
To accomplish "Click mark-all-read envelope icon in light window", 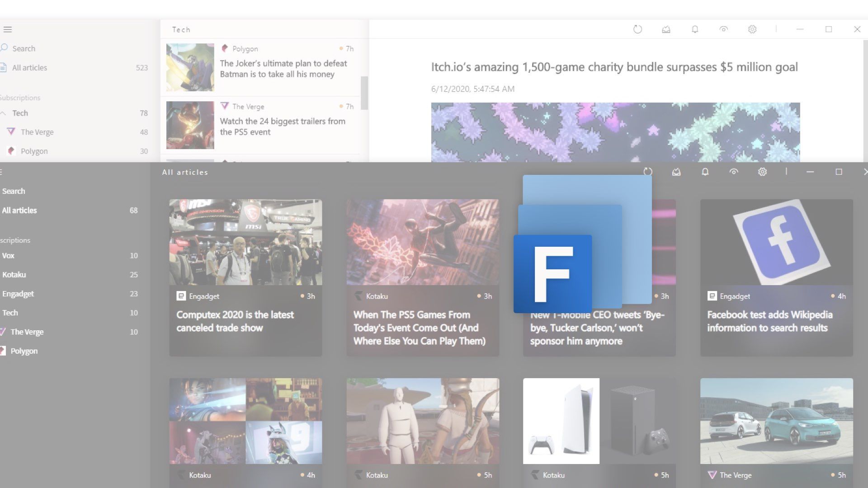I will coord(666,29).
